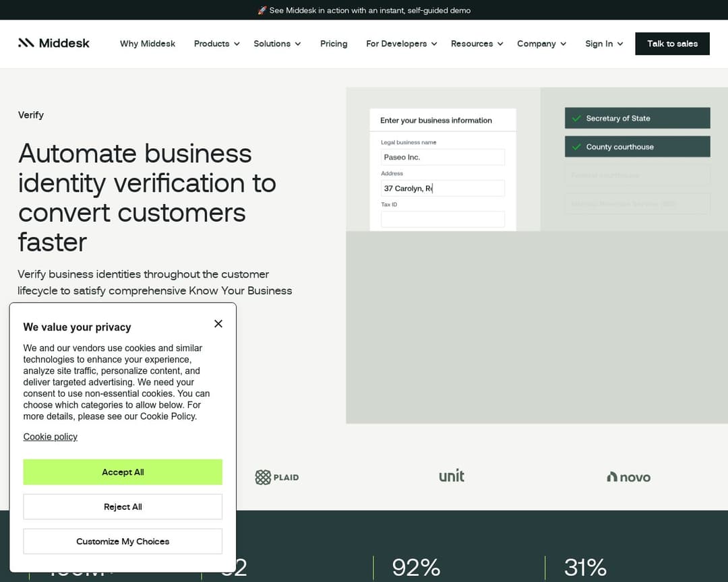Open Customize My Choices for cookies
The height and width of the screenshot is (582, 728).
(123, 541)
